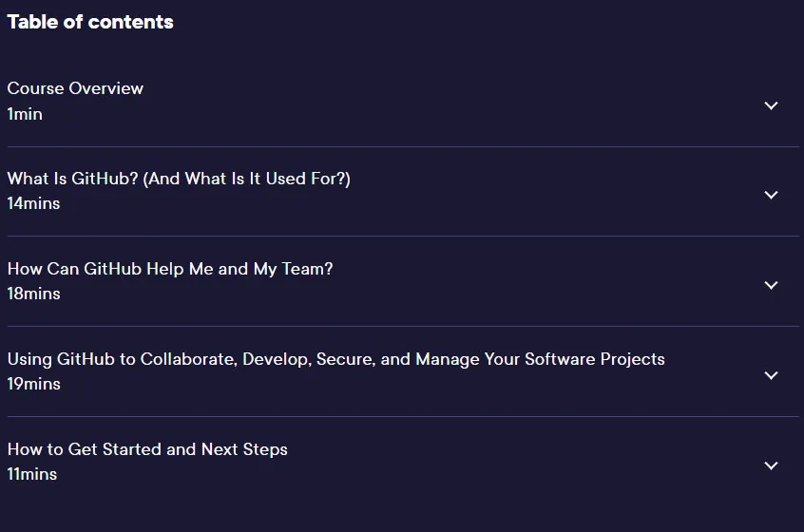Screen dimensions: 804x532
Task: Expand Using GitHub to Collaborate chevron arrow
Action: [771, 375]
